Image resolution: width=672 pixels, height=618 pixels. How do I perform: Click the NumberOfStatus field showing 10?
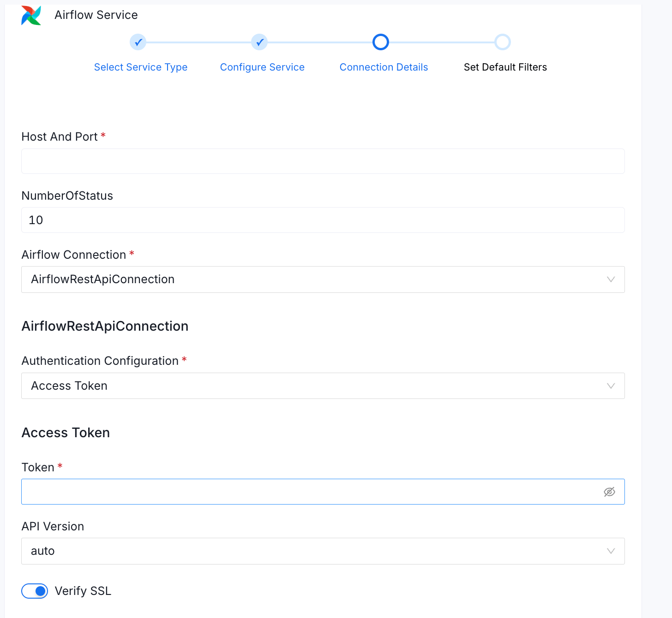pos(323,220)
